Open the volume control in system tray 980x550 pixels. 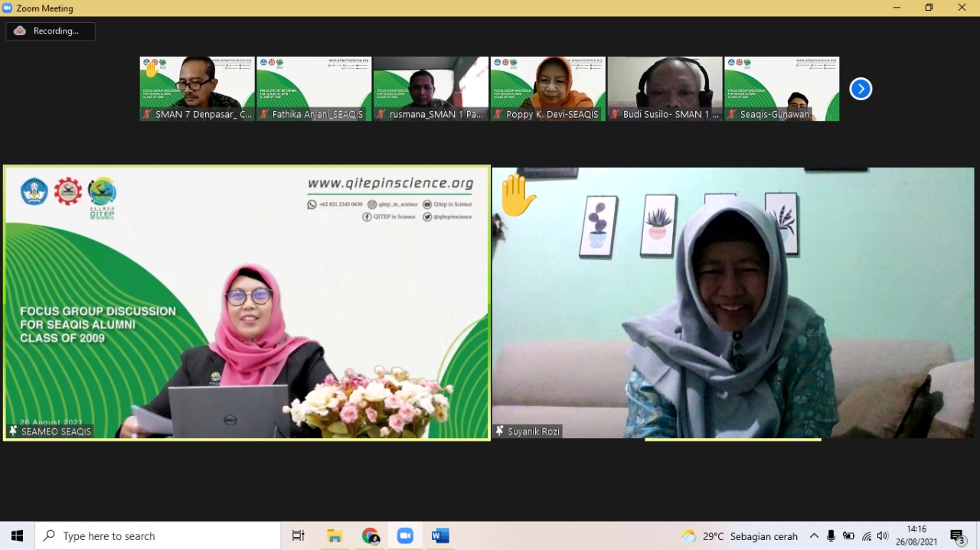click(x=883, y=536)
